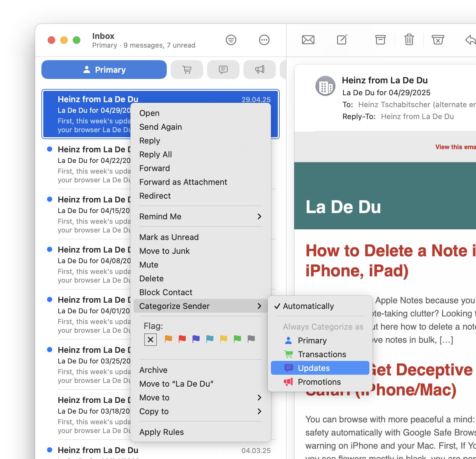This screenshot has height=459, width=476.
Task: Click the Get Mail envelope icon
Action: (x=308, y=40)
